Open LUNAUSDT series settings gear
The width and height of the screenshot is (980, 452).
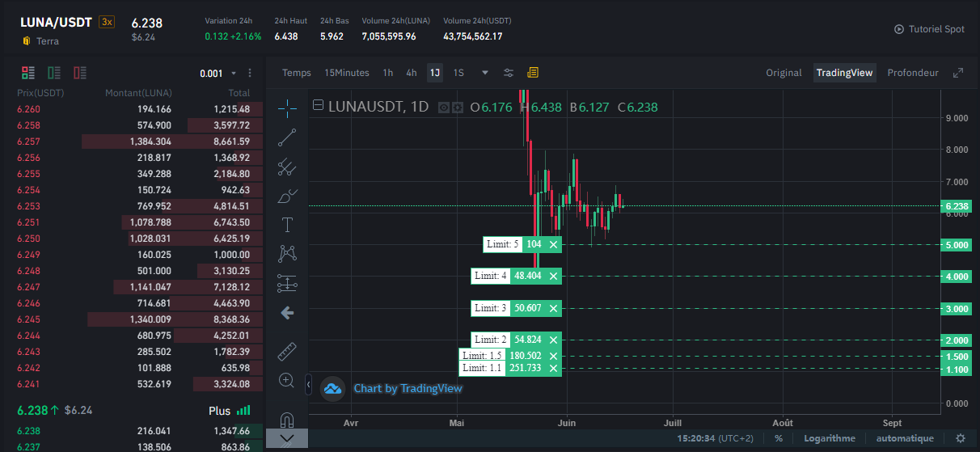[x=458, y=107]
